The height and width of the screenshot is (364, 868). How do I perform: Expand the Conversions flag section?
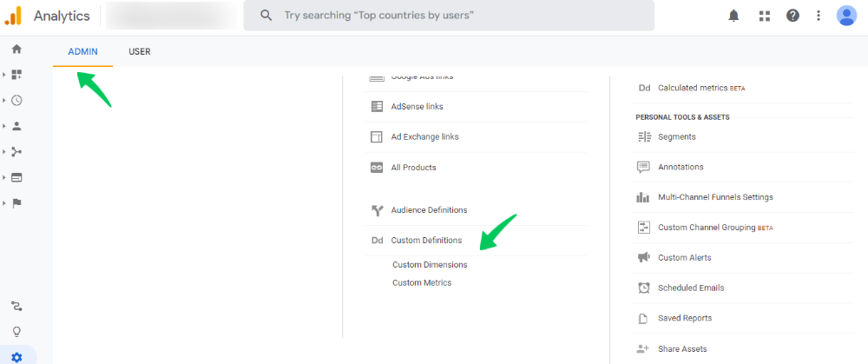coord(16,203)
